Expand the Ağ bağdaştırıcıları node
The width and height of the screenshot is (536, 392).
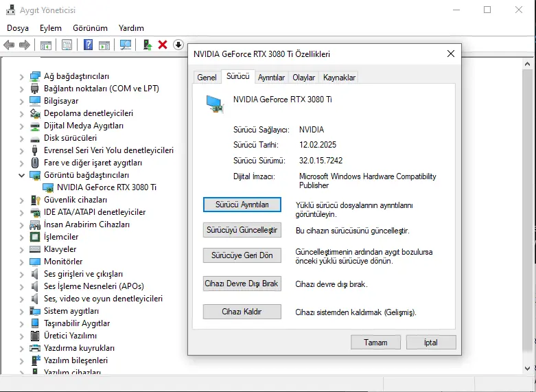(x=21, y=77)
